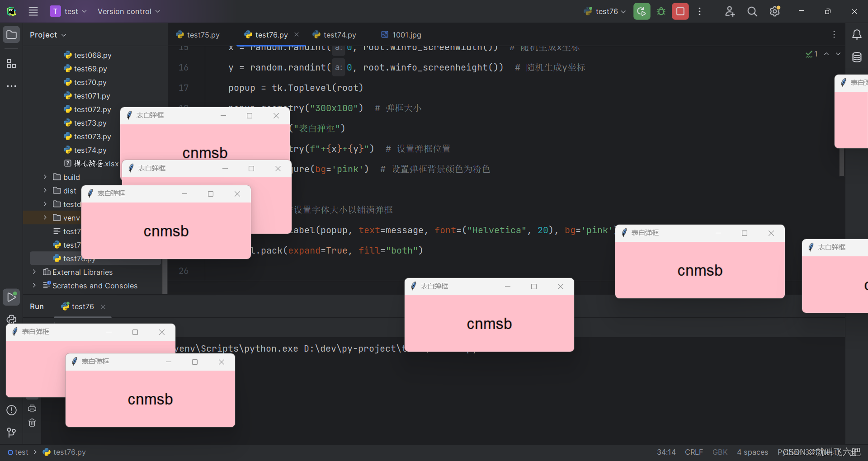The height and width of the screenshot is (461, 868).
Task: Jump to next highlighted problem arrow
Action: [838, 54]
